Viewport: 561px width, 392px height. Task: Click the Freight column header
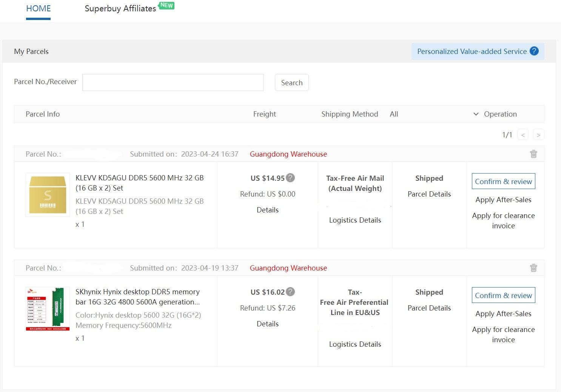pos(265,114)
